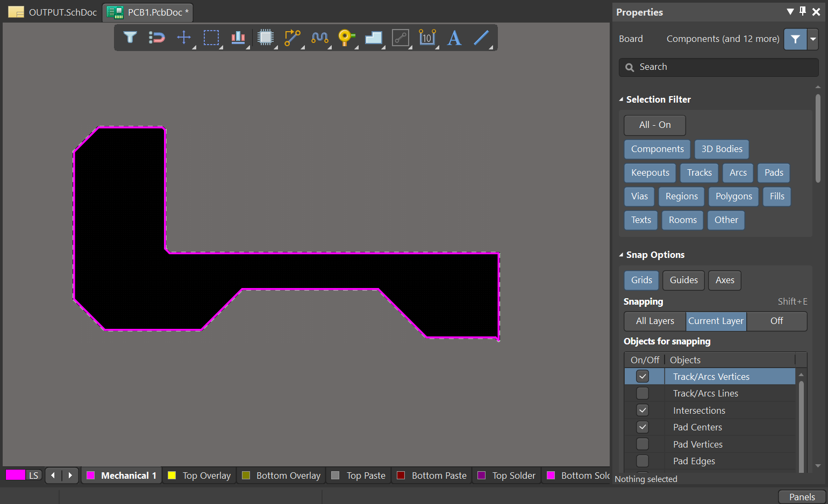Viewport: 828px width, 504px height.
Task: Select the move objects cross icon
Action: [184, 38]
